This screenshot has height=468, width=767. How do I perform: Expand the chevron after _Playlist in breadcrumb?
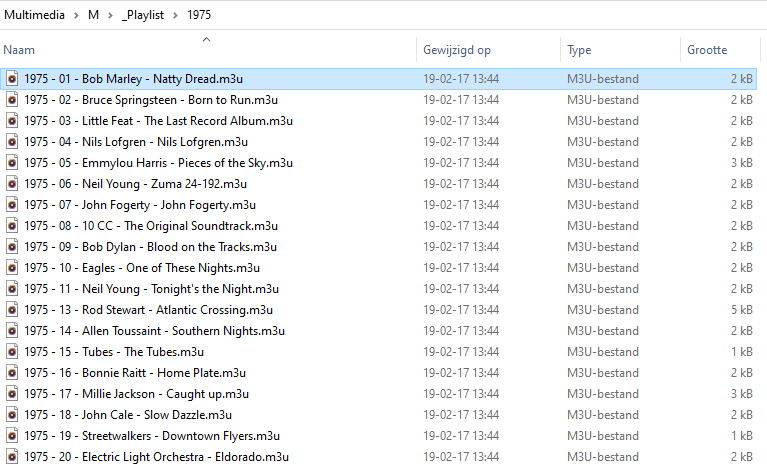[x=175, y=16]
